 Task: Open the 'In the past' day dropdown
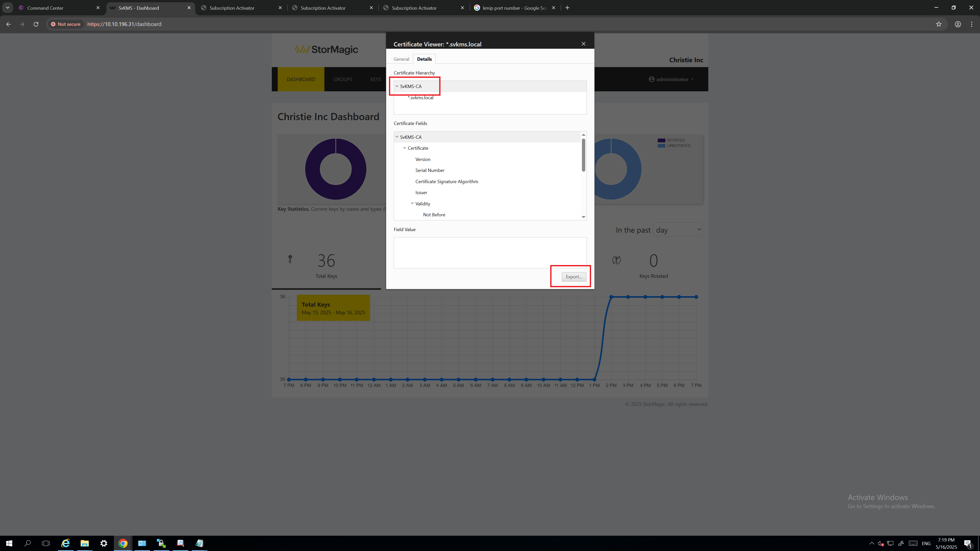(678, 230)
